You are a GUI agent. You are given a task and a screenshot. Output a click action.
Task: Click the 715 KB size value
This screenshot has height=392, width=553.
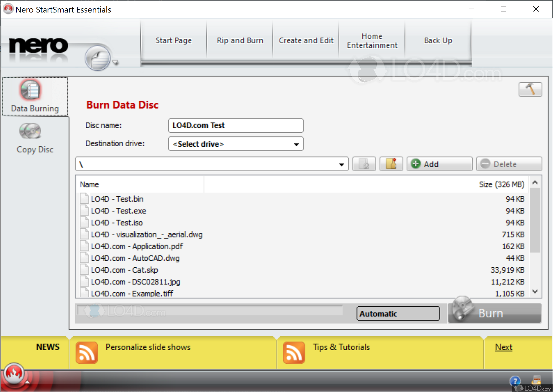coord(513,235)
